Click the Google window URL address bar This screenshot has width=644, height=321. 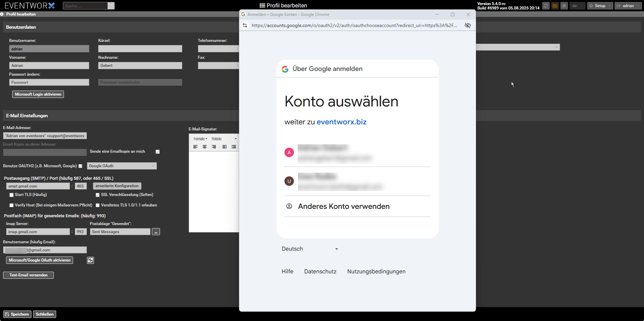354,25
